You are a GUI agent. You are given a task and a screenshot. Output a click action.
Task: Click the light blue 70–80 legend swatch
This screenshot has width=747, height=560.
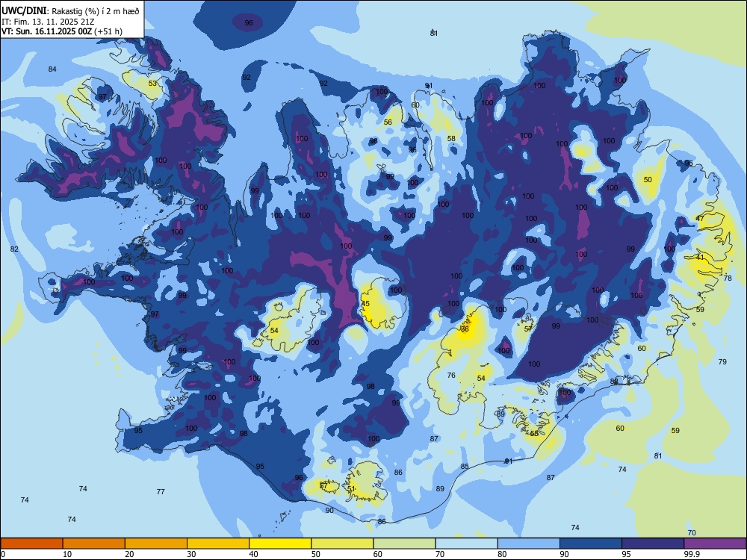466,544
